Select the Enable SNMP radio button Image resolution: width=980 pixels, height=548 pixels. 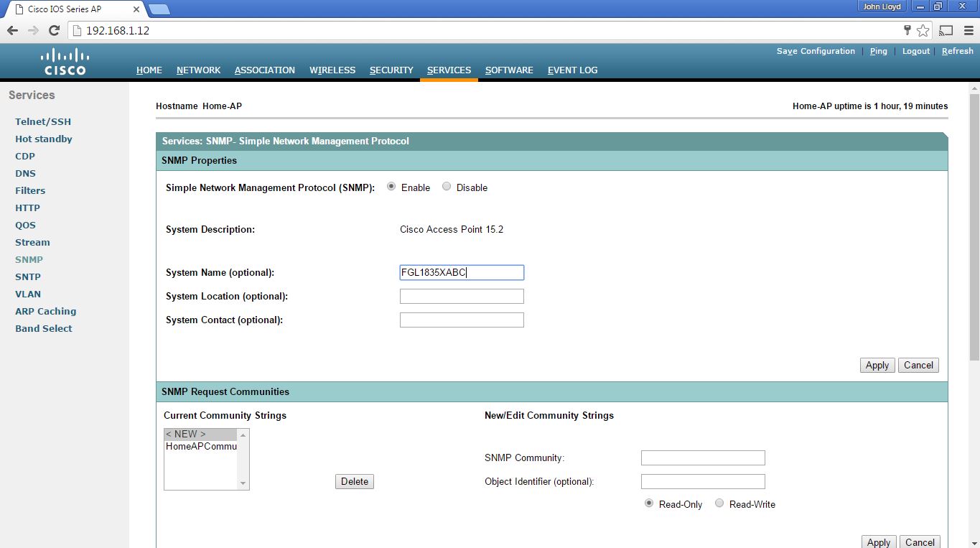tap(391, 186)
